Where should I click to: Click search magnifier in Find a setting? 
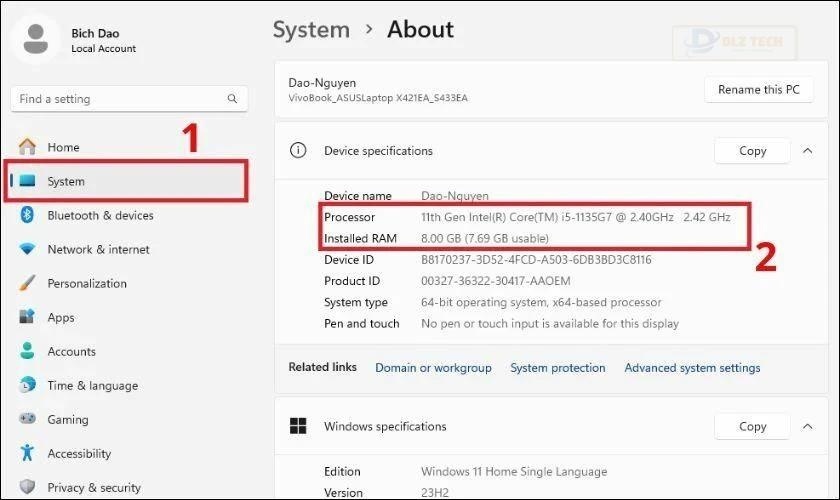232,99
